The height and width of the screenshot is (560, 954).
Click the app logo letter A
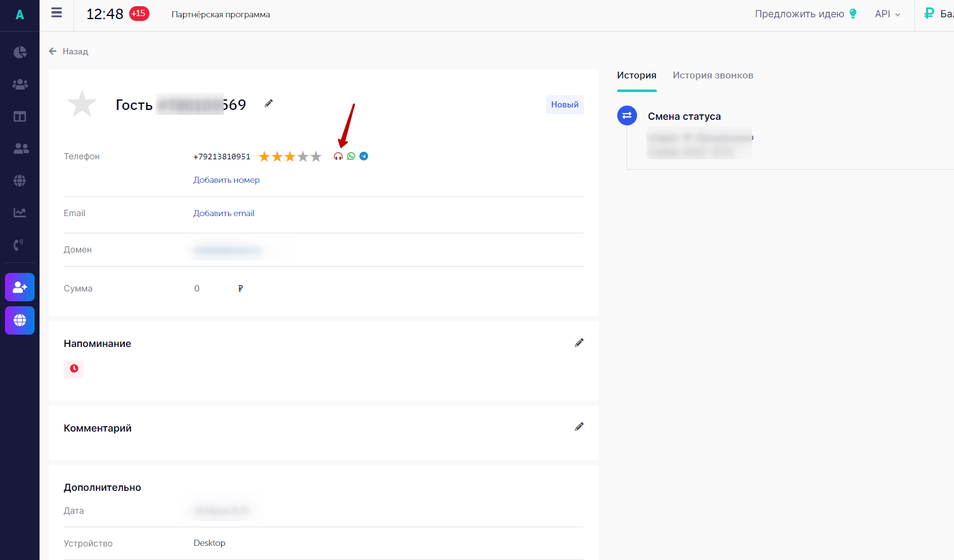(20, 15)
